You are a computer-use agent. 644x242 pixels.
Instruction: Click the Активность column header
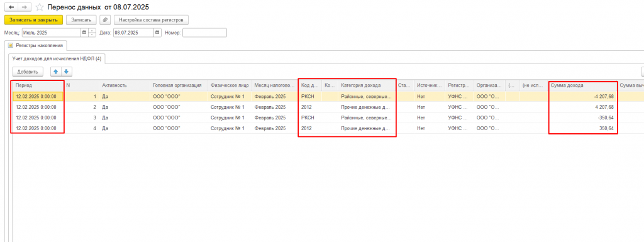[x=125, y=85]
